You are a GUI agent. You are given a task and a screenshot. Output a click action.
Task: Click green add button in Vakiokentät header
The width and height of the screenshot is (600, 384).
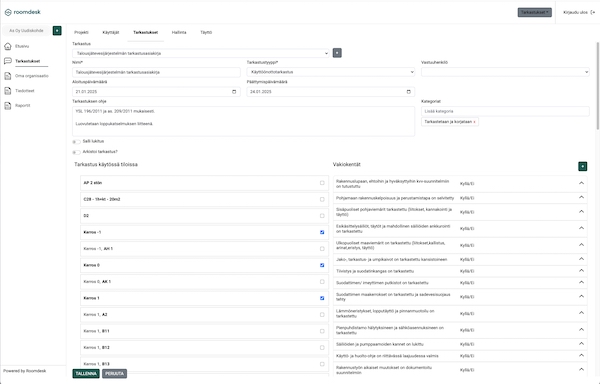pyautogui.click(x=582, y=166)
